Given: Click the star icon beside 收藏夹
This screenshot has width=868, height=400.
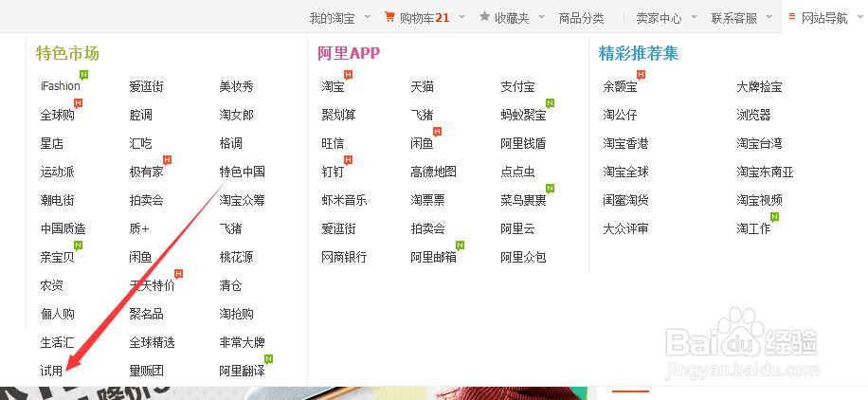Looking at the screenshot, I should click(x=484, y=17).
